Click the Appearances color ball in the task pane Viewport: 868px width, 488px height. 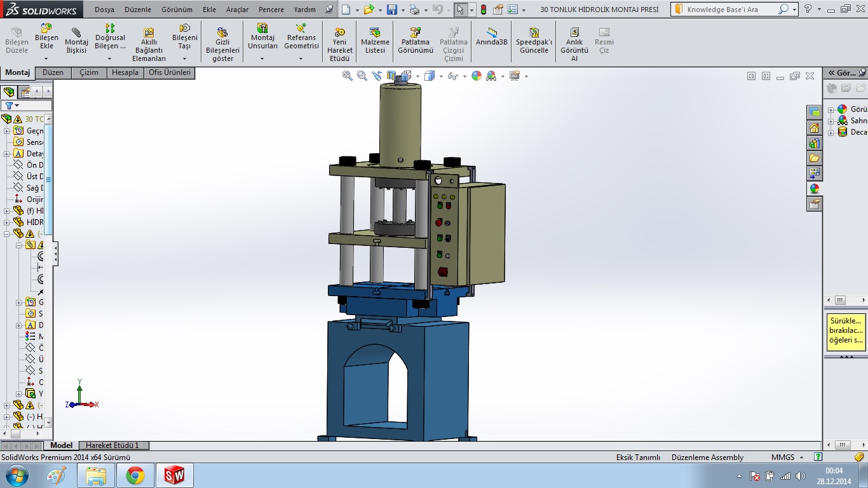coord(815,189)
